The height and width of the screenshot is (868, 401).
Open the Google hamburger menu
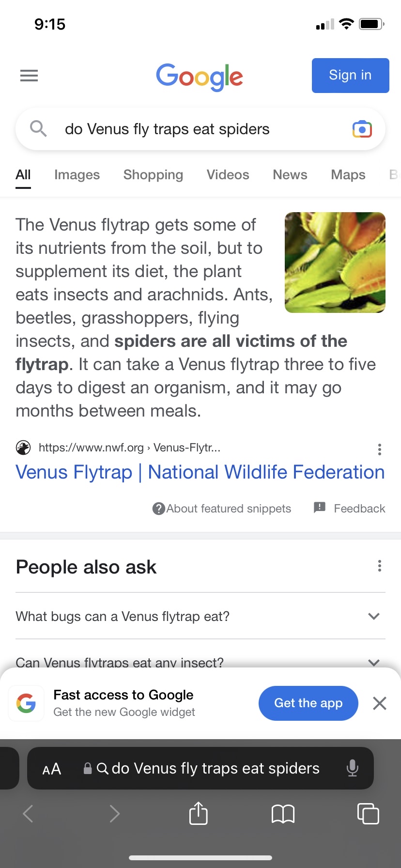click(x=29, y=76)
